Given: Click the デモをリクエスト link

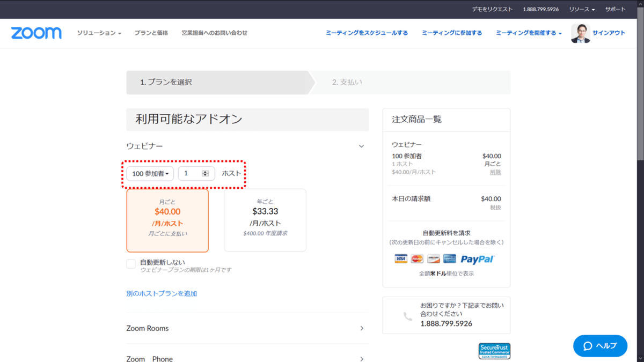Looking at the screenshot, I should [492, 10].
